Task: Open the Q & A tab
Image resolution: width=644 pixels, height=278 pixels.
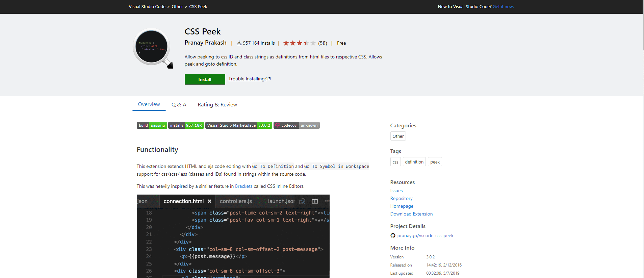Action: 179,105
